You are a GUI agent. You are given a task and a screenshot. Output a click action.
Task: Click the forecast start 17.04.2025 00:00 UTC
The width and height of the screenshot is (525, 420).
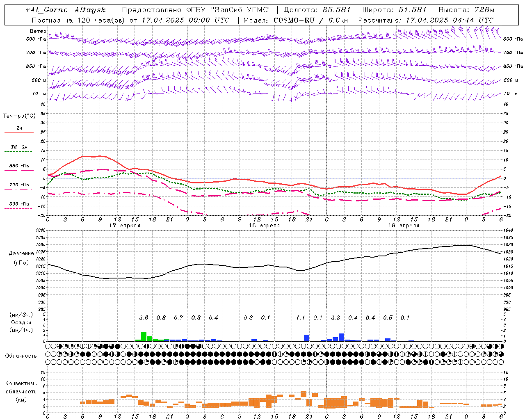(185, 20)
